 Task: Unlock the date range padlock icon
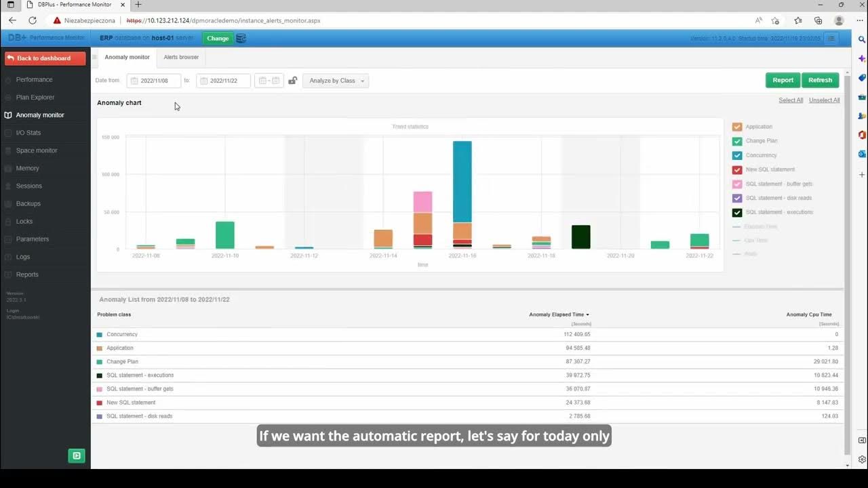[292, 81]
